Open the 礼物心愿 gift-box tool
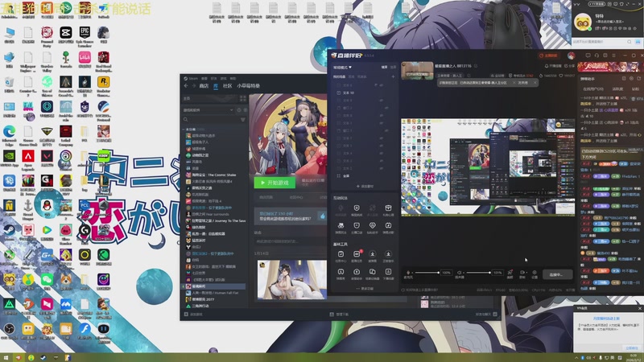The image size is (644, 362). 388,210
